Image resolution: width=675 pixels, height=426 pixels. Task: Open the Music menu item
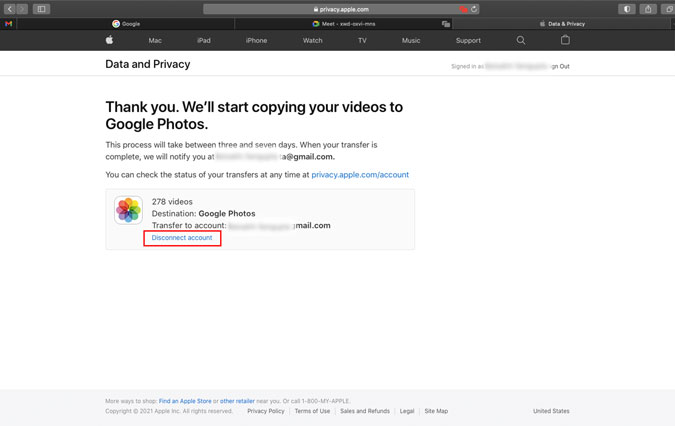tap(411, 40)
